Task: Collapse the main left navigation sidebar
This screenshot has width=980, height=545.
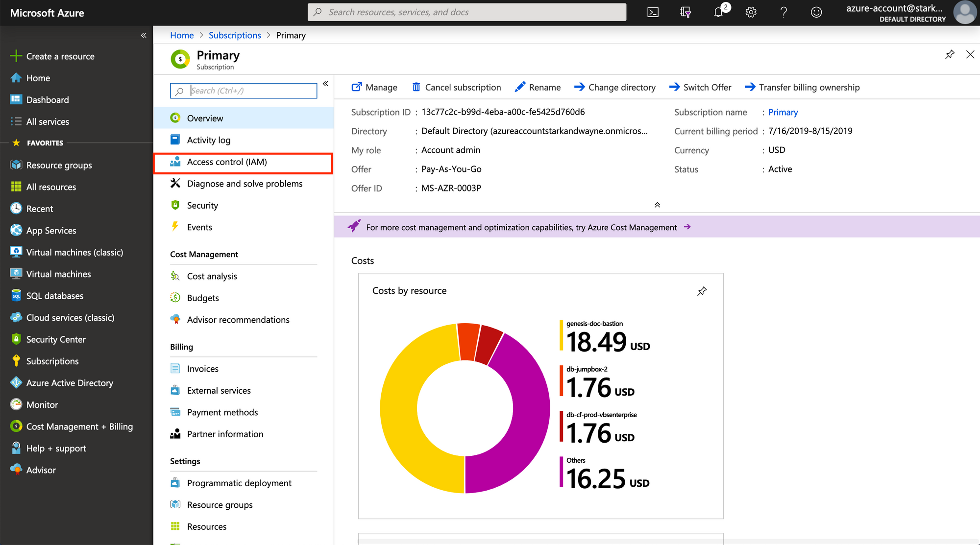Action: coord(144,35)
